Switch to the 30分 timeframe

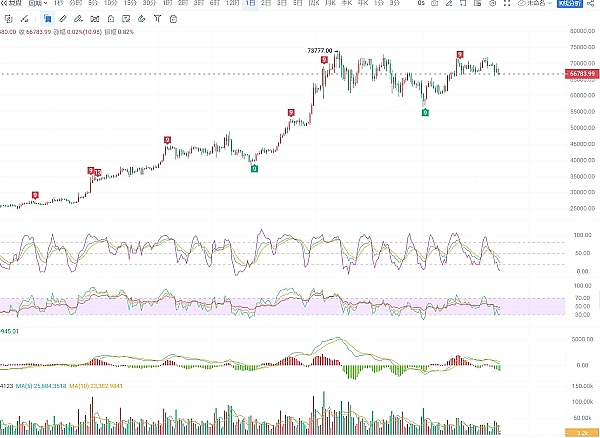pyautogui.click(x=149, y=3)
